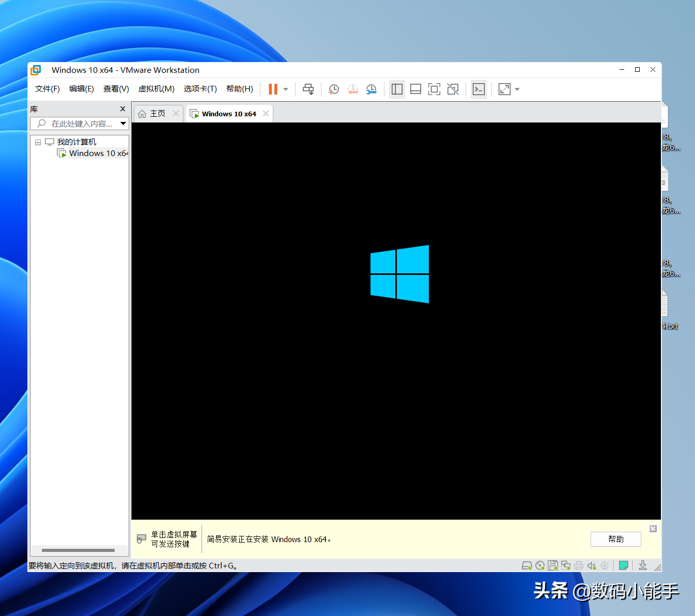
Task: Select Windows 10 x64 in the library tree
Action: coord(98,153)
